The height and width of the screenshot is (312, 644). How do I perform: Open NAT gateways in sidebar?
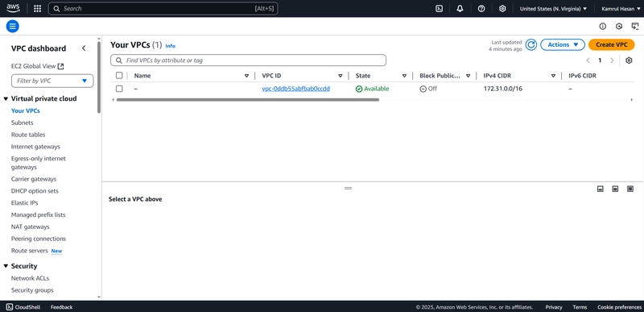point(31,227)
